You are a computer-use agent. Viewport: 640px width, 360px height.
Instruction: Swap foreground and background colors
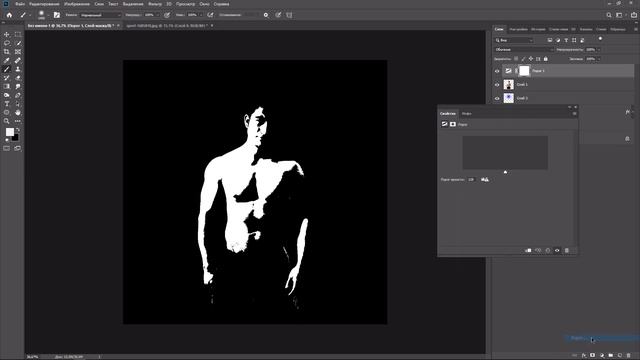tap(18, 130)
